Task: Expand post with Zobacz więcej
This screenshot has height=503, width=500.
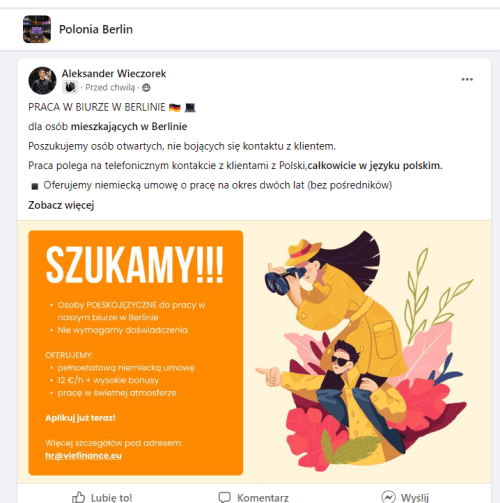Action: pyautogui.click(x=61, y=205)
